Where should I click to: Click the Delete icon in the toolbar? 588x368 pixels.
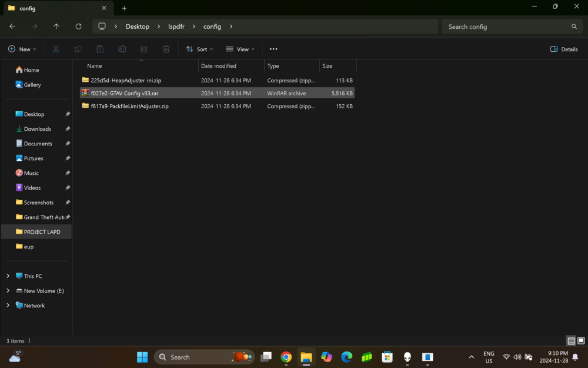(x=166, y=49)
